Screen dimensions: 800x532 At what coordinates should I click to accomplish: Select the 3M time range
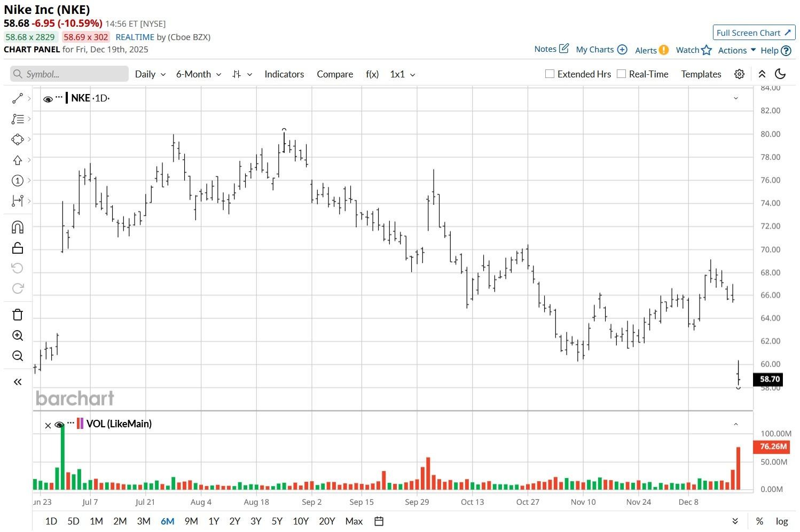[144, 521]
